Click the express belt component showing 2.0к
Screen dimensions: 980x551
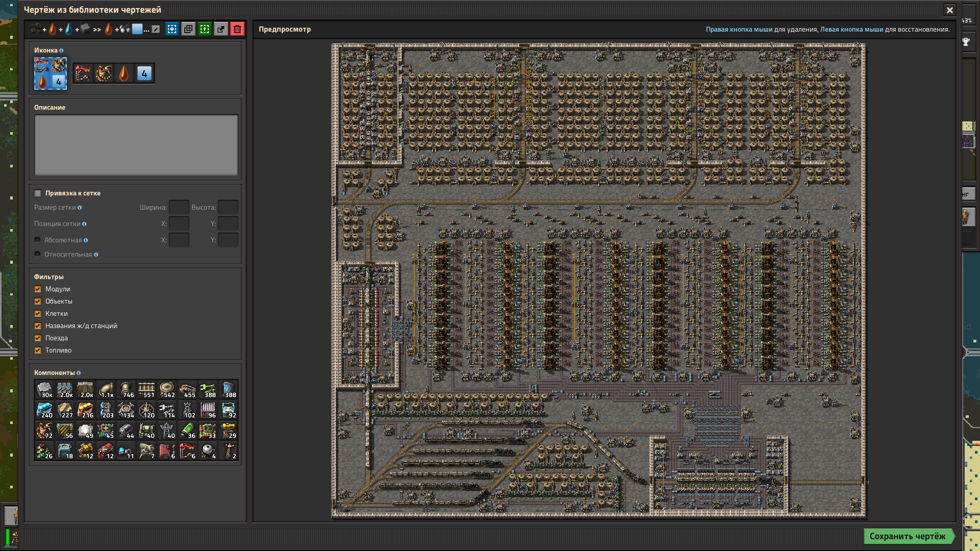point(65,390)
